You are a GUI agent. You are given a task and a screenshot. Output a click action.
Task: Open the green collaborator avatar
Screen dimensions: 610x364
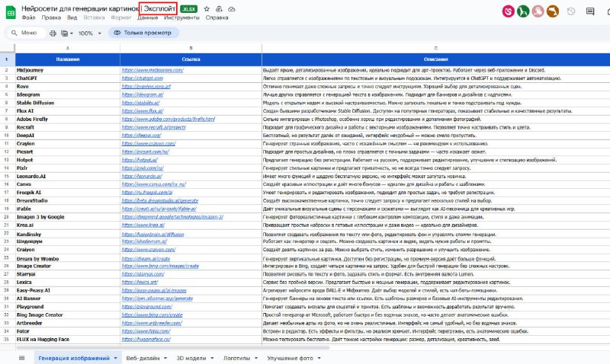(523, 11)
